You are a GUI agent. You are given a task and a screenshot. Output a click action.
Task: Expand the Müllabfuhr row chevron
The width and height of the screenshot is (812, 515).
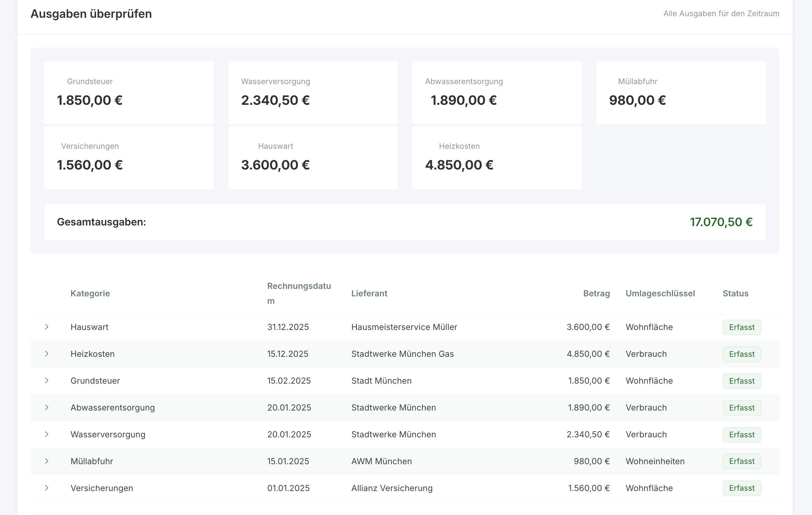click(x=47, y=461)
